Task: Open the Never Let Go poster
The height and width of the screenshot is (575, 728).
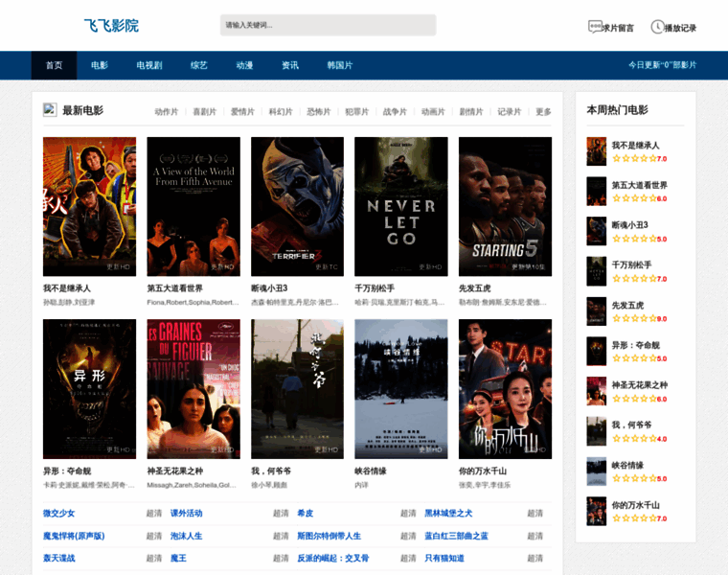Action: tap(401, 206)
